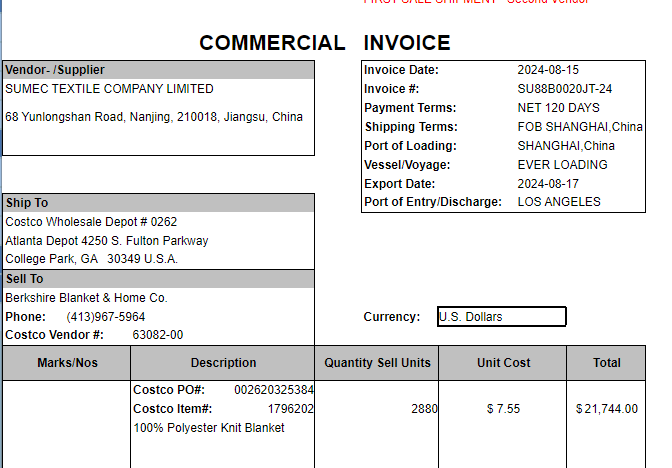Click the Invoice Date label
This screenshot has width=672, height=468.
(401, 70)
